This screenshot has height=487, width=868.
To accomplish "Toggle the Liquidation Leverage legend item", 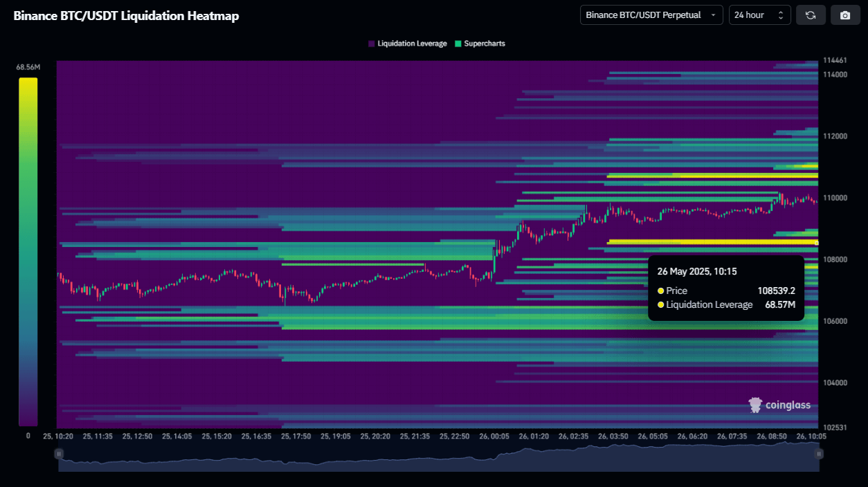I will 408,44.
